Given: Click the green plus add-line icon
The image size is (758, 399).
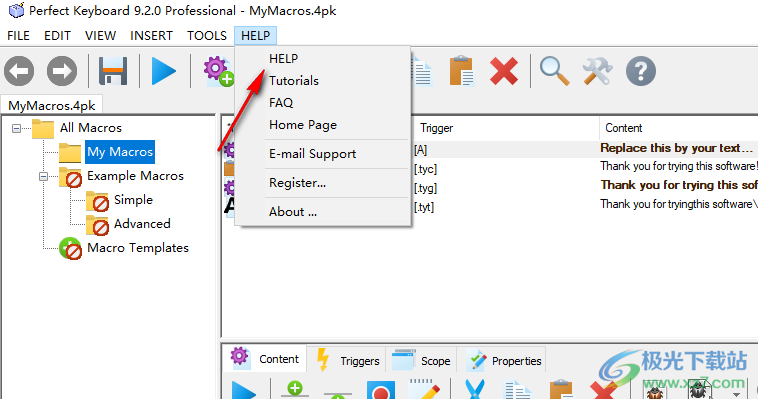Looking at the screenshot, I should pos(295,388).
